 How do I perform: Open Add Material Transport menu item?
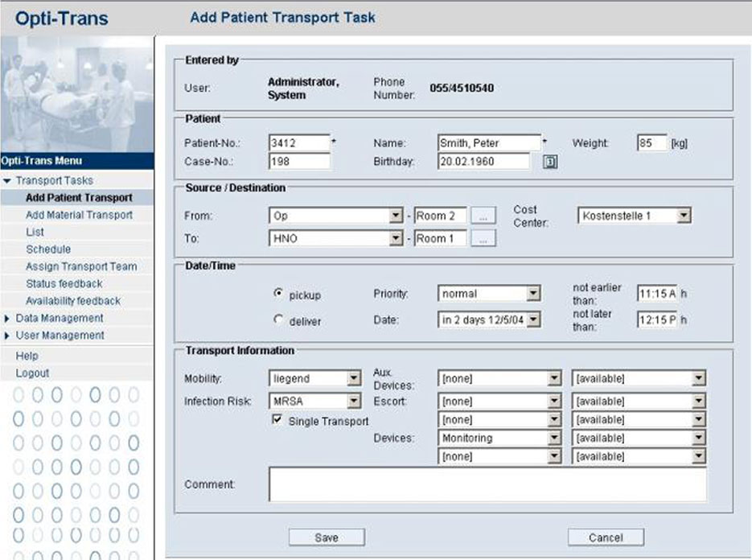click(79, 215)
